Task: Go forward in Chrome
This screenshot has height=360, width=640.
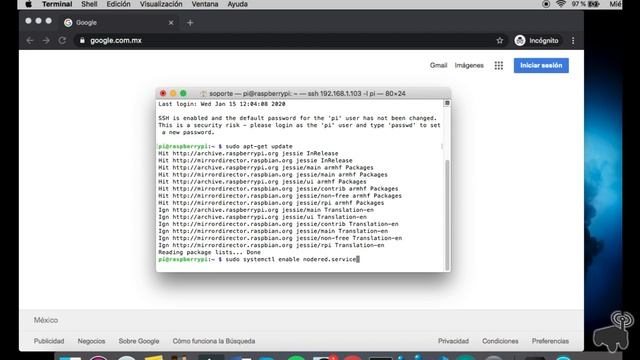Action: point(46,40)
